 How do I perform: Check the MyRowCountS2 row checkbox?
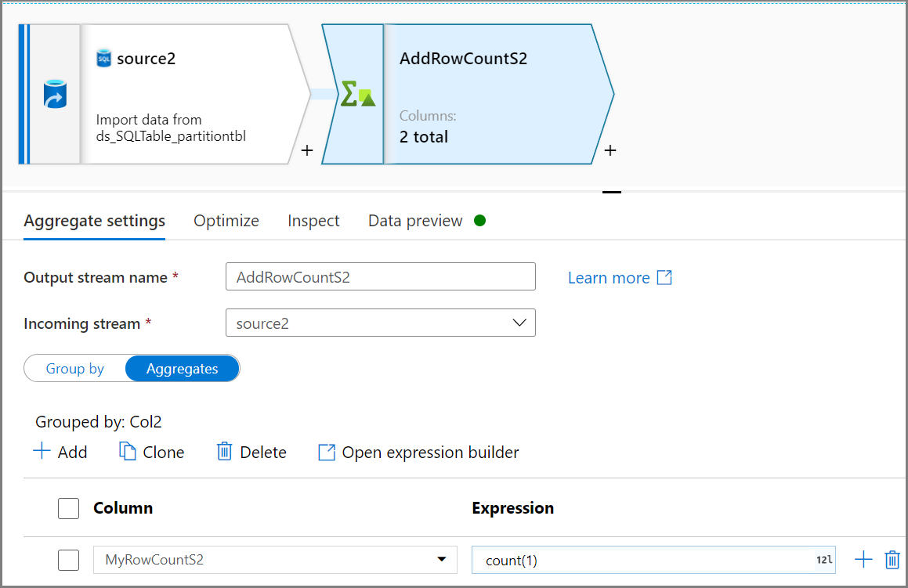69,560
